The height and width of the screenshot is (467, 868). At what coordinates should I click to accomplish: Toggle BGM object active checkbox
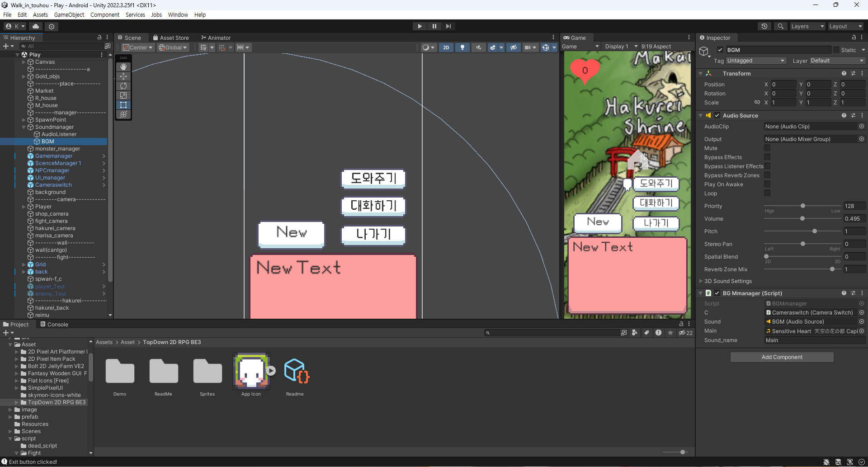tap(720, 50)
